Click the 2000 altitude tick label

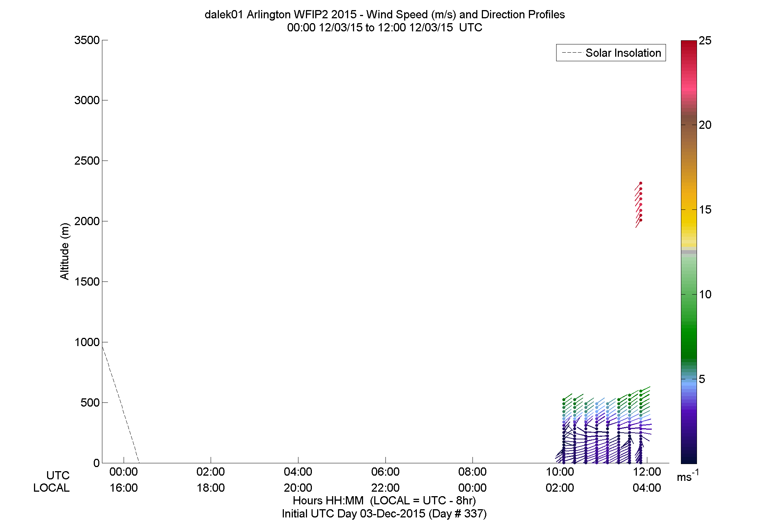(x=87, y=221)
